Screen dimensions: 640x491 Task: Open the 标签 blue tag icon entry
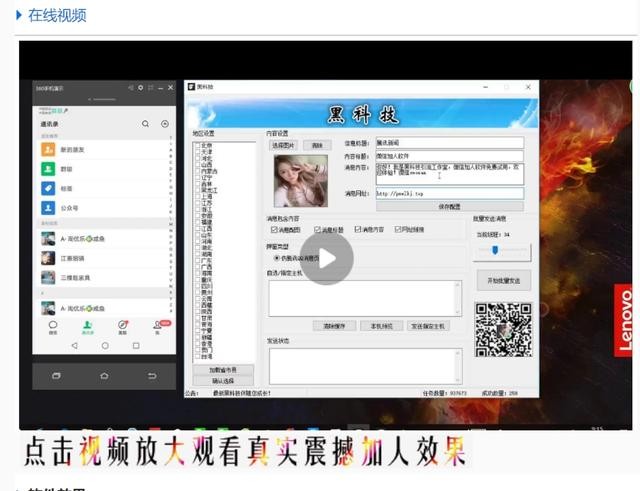tap(48, 188)
